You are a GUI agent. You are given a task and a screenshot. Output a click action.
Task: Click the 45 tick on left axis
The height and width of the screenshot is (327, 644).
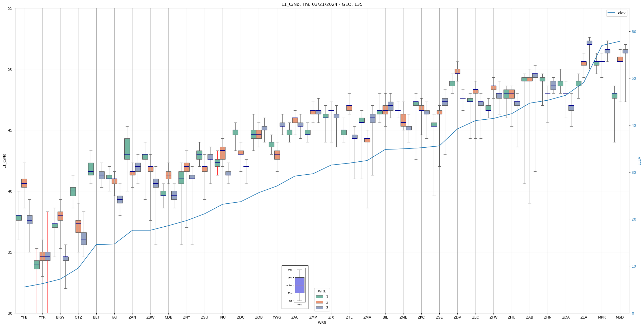tap(10, 130)
